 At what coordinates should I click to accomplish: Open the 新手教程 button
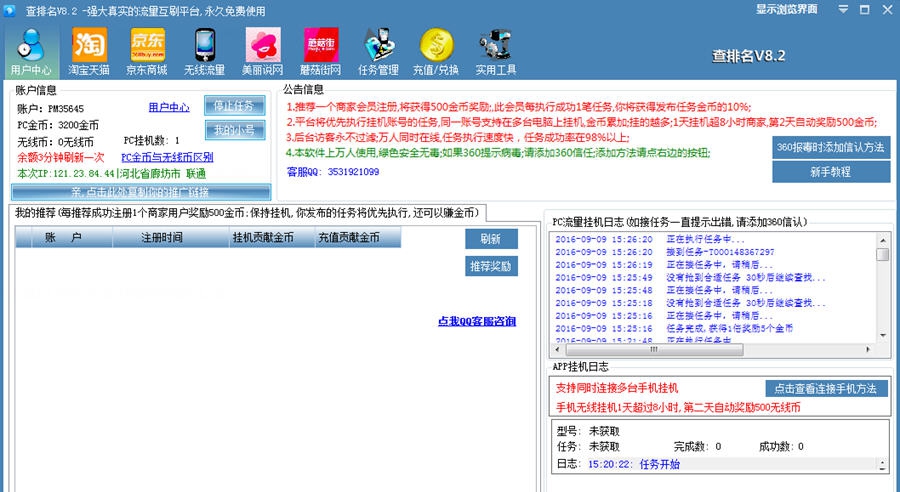(831, 172)
